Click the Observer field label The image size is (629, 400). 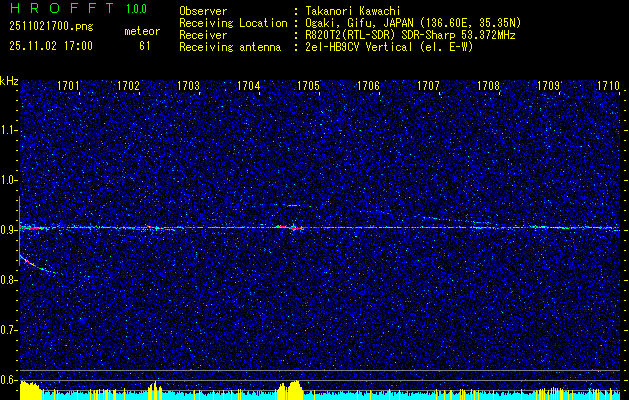pos(203,11)
